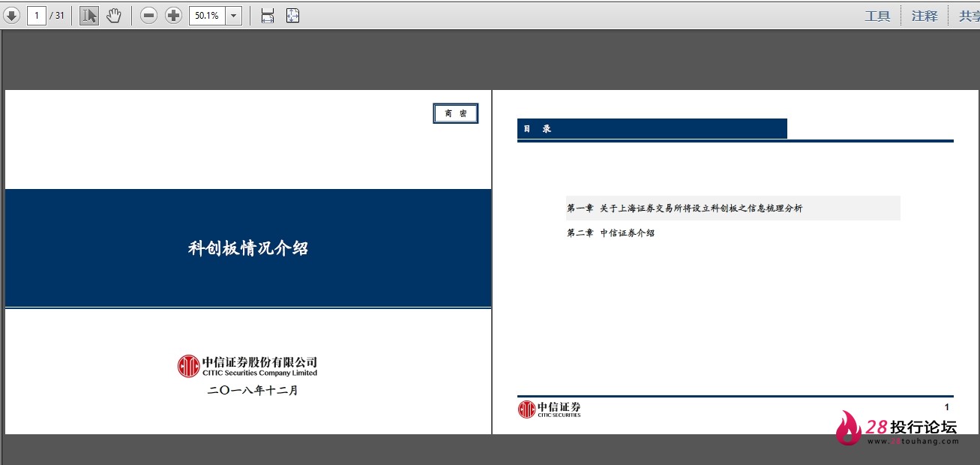
Task: Open the 注释 panel
Action: pos(925,16)
